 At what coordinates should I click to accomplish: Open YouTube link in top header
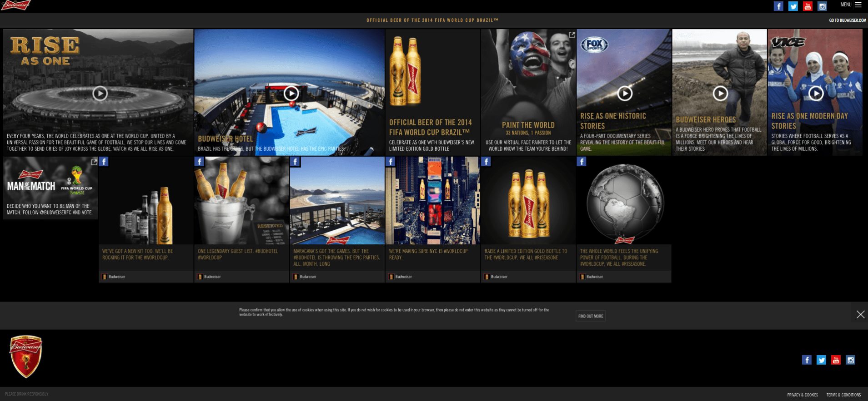coord(808,6)
